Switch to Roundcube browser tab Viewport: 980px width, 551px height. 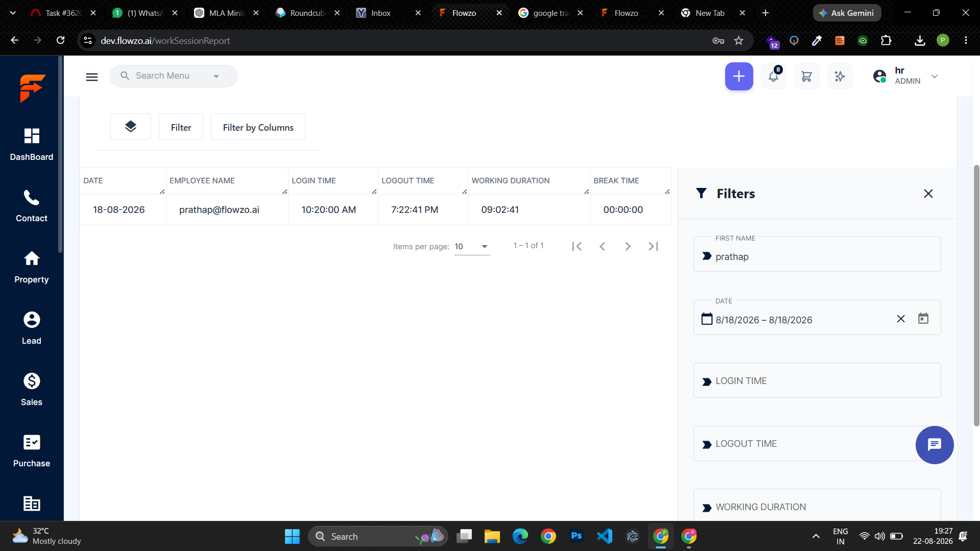coord(307,13)
